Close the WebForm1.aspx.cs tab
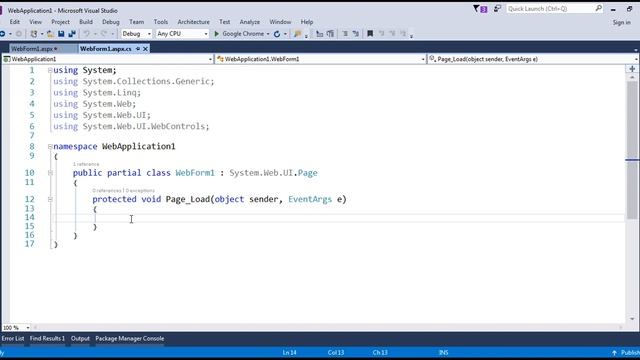Image resolution: width=640 pixels, height=360 pixels. [x=145, y=49]
